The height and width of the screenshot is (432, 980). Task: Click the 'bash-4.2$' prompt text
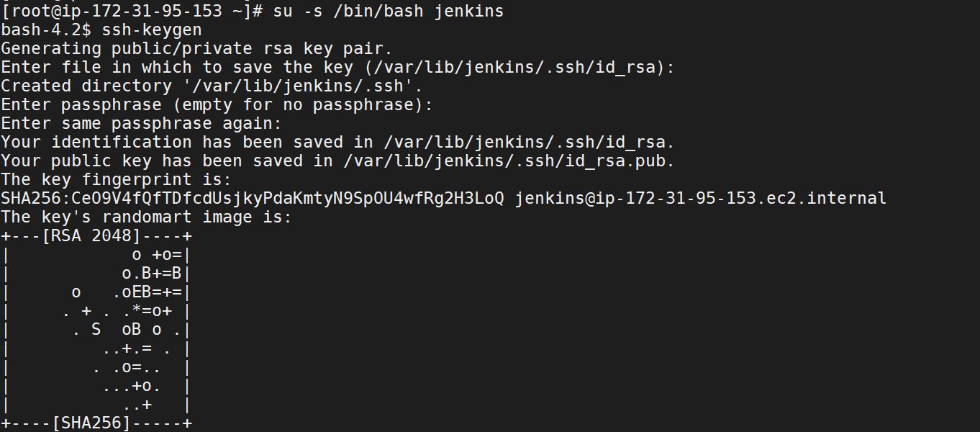[46, 30]
